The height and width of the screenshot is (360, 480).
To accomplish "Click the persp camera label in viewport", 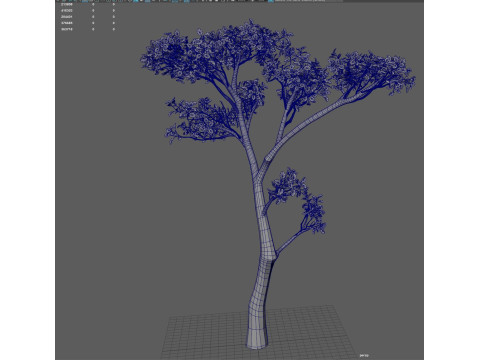I will 364,355.
